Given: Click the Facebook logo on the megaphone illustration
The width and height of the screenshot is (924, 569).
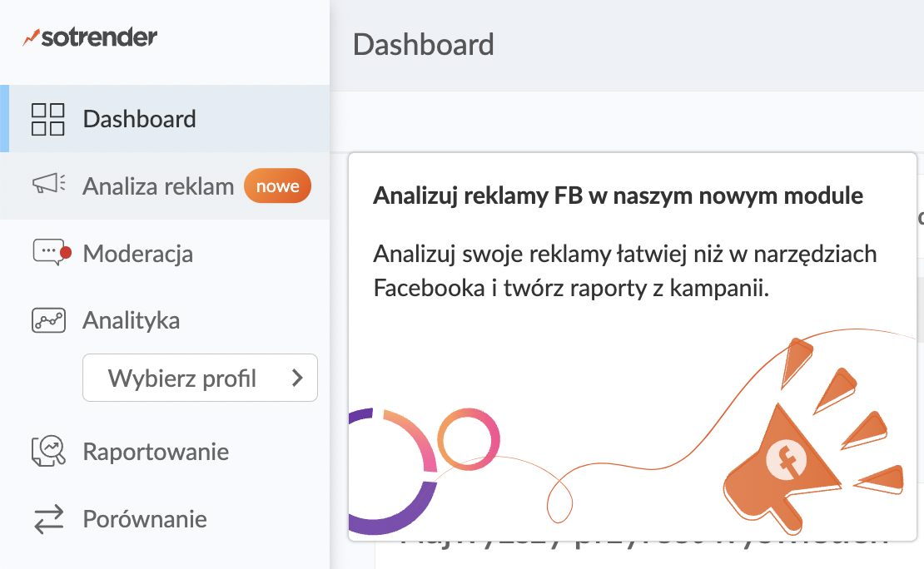Looking at the screenshot, I should point(783,461).
